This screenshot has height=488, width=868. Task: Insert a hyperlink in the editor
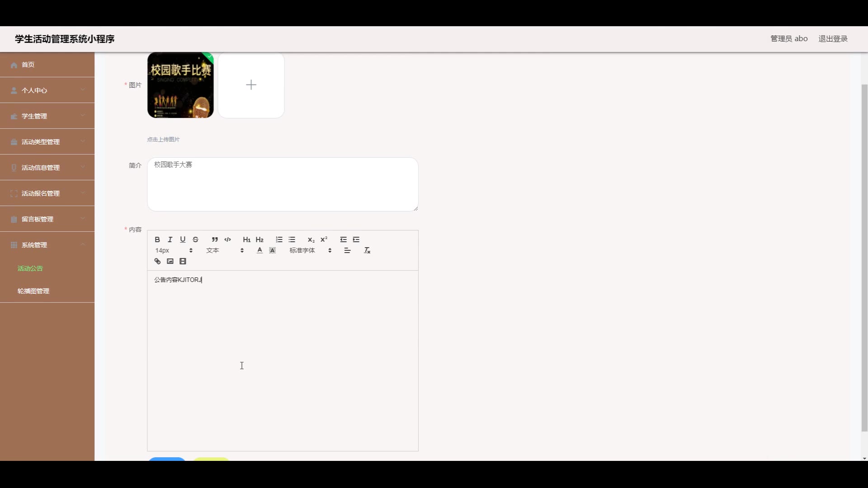pos(157,261)
